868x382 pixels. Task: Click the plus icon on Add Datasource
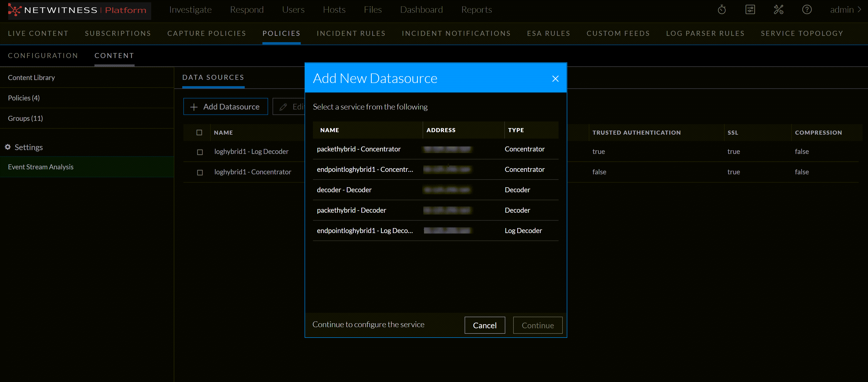pos(194,106)
